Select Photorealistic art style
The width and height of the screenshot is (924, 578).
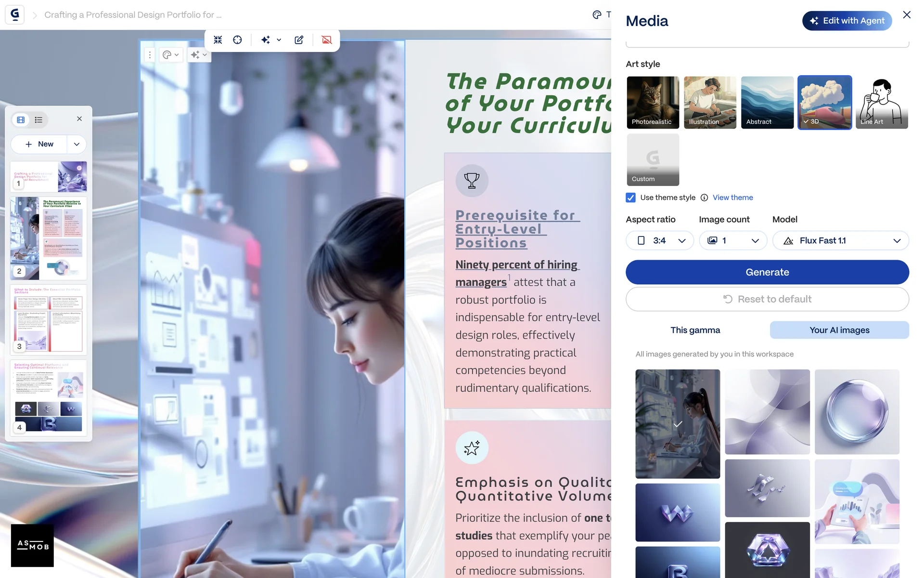pyautogui.click(x=653, y=102)
